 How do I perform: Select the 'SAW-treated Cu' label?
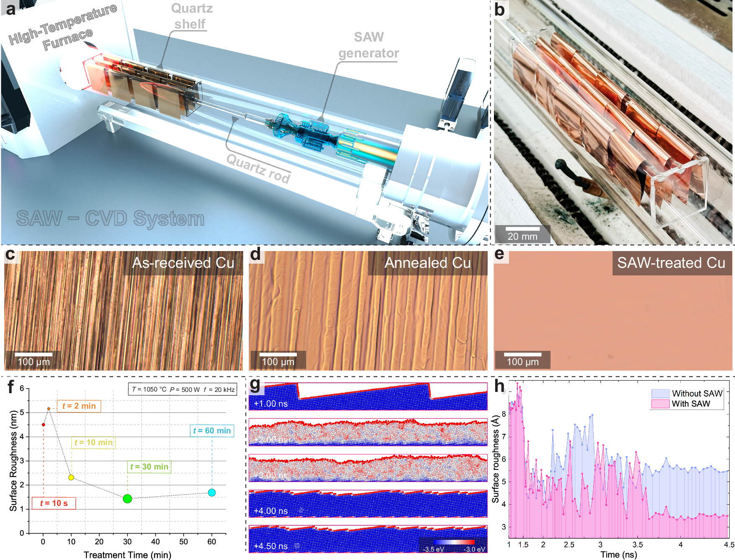point(671,263)
